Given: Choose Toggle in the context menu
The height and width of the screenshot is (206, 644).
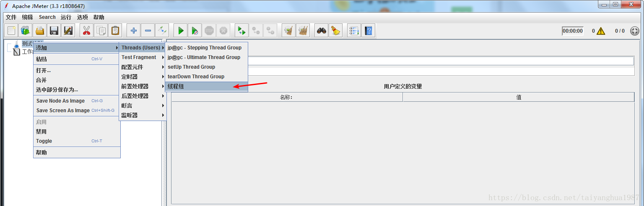Looking at the screenshot, I should [77, 141].
